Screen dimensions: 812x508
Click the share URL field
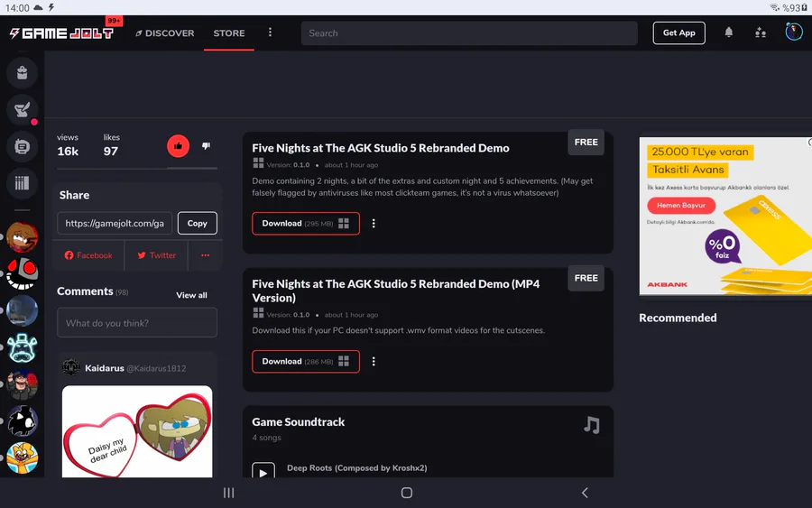(115, 223)
